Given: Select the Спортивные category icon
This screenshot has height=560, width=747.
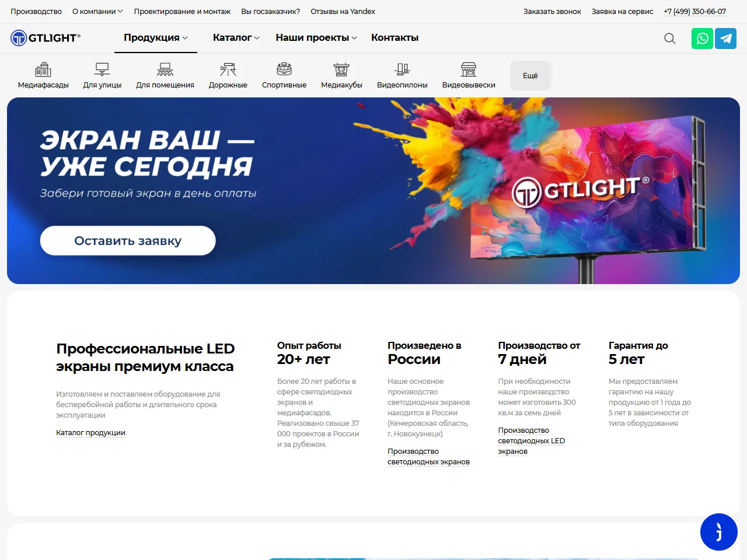Looking at the screenshot, I should pyautogui.click(x=284, y=69).
